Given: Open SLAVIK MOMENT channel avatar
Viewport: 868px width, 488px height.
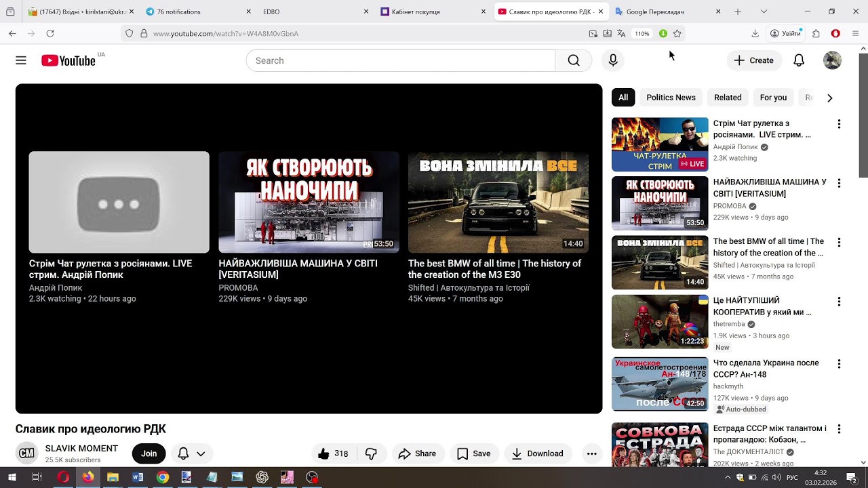Looking at the screenshot, I should (26, 453).
